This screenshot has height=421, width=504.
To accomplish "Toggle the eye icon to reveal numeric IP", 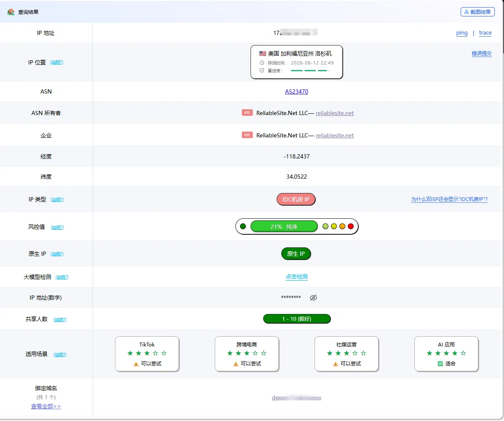I will point(313,298).
